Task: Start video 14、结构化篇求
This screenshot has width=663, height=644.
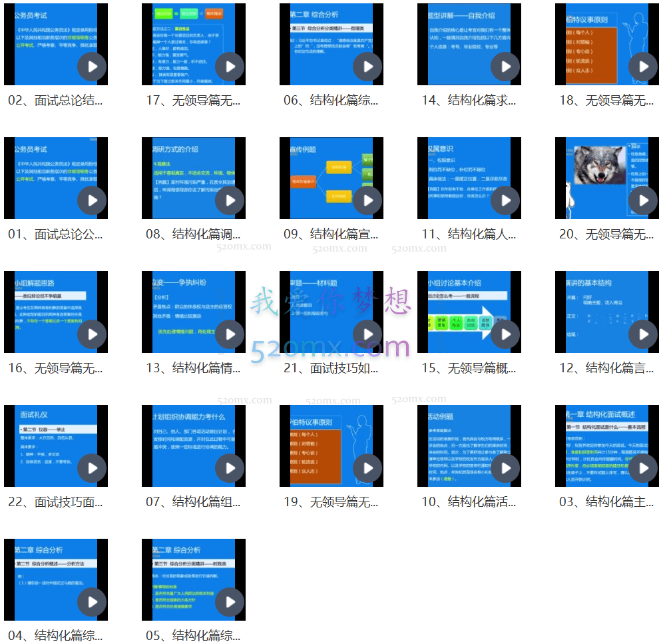Action: (x=505, y=67)
